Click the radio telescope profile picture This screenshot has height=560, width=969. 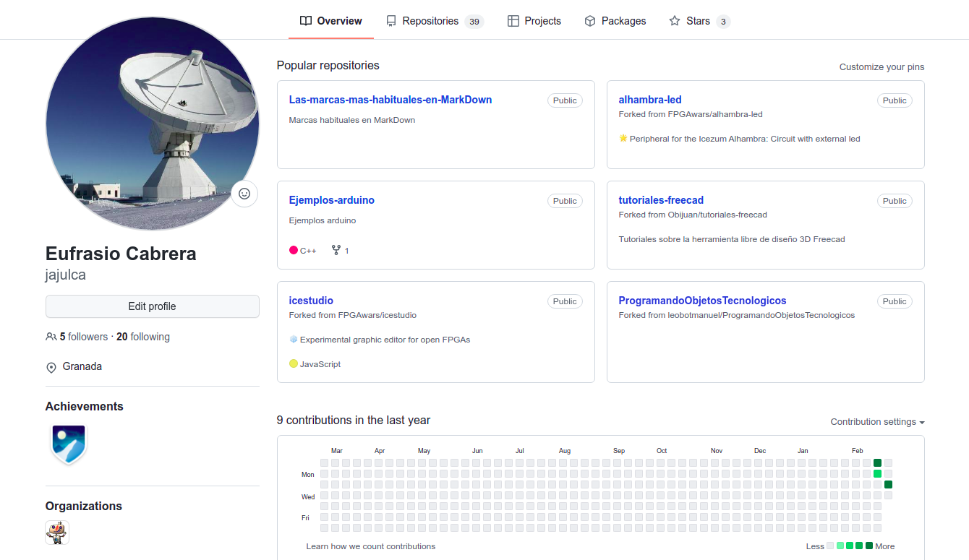pyautogui.click(x=152, y=124)
